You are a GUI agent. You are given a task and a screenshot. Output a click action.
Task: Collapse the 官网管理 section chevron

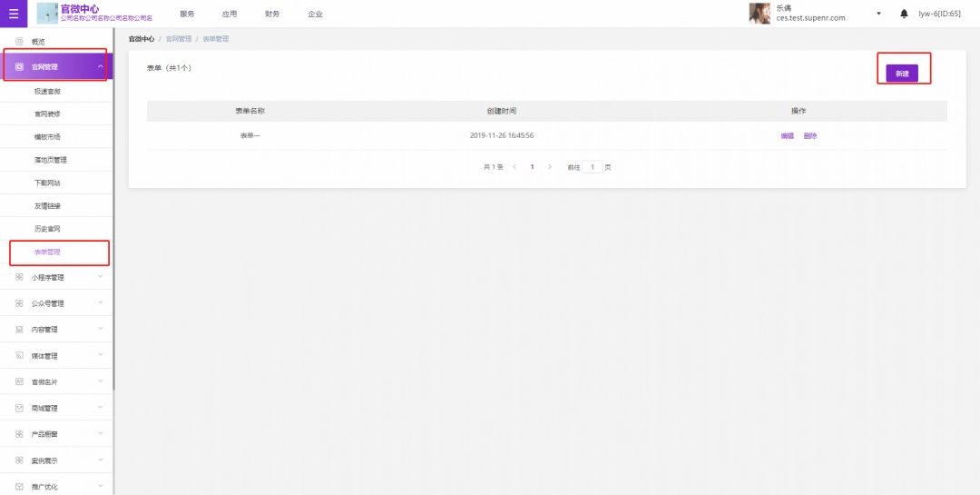coord(100,66)
